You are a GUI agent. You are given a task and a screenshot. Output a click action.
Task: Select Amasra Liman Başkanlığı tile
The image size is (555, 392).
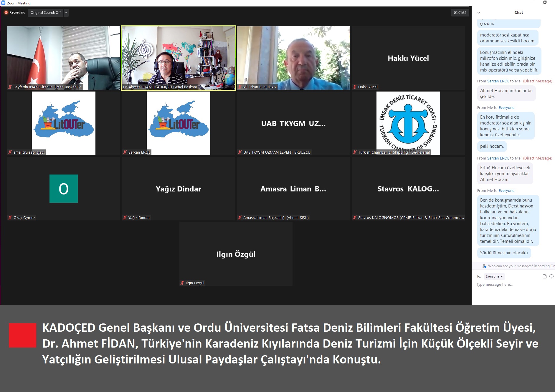coord(293,189)
